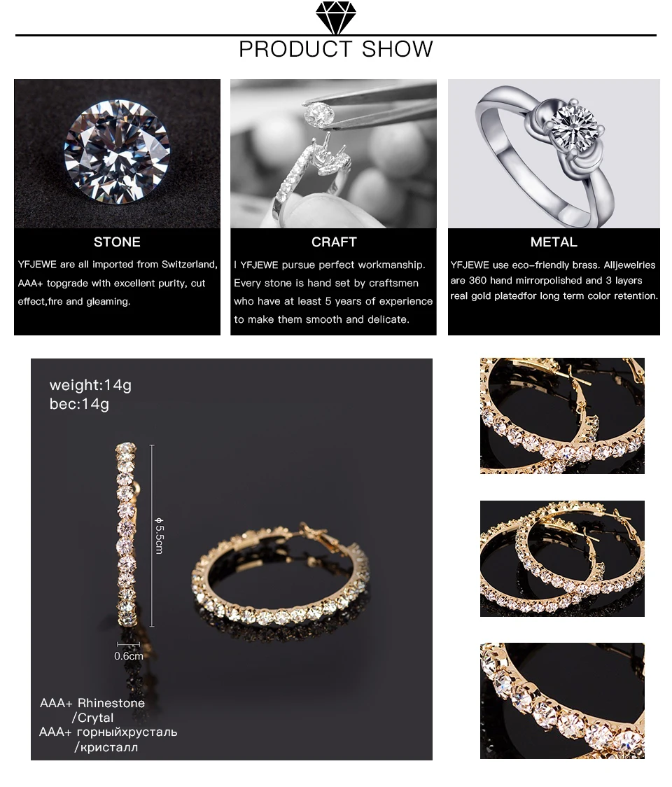Click the weight:14g label
The height and width of the screenshot is (787, 672).
click(x=90, y=386)
